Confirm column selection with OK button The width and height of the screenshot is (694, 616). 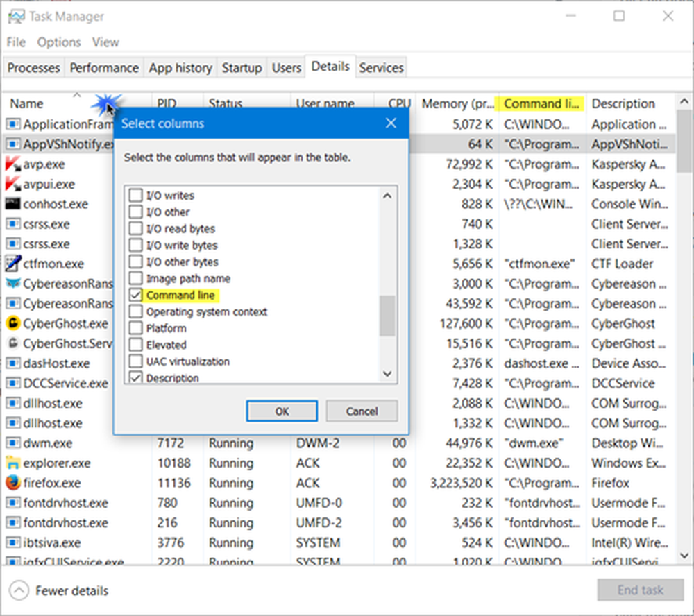coord(282,411)
